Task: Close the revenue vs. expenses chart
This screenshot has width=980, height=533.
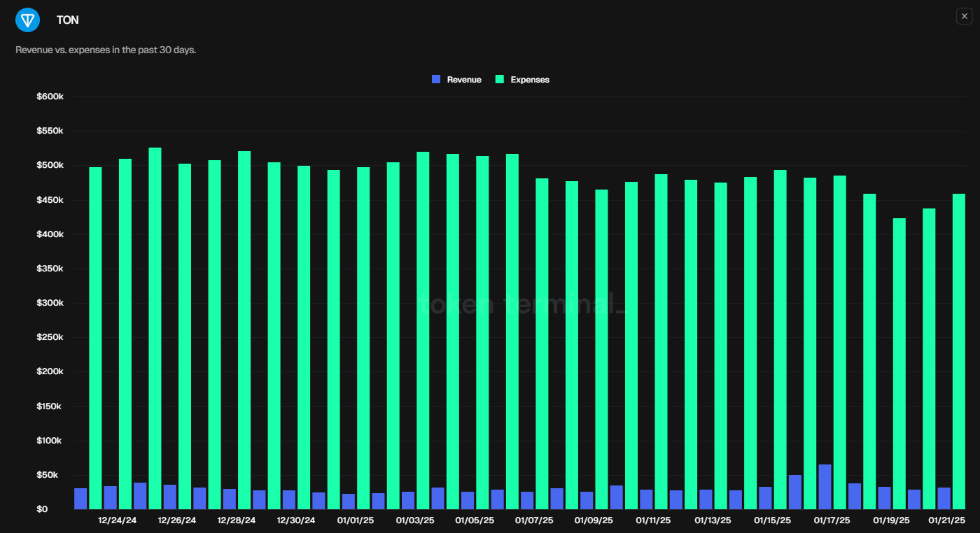Action: click(964, 16)
